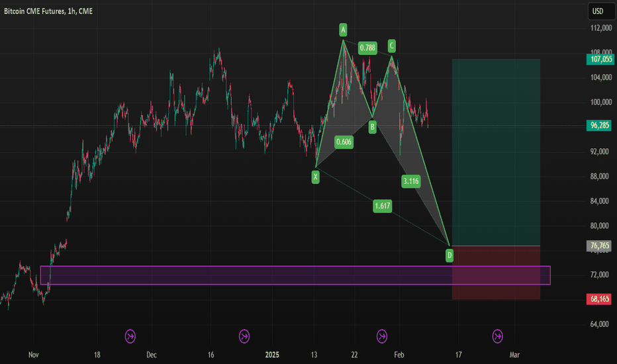Click the 68,165 stop-loss price tag
Viewport: 617px width, 364px height.
point(599,299)
